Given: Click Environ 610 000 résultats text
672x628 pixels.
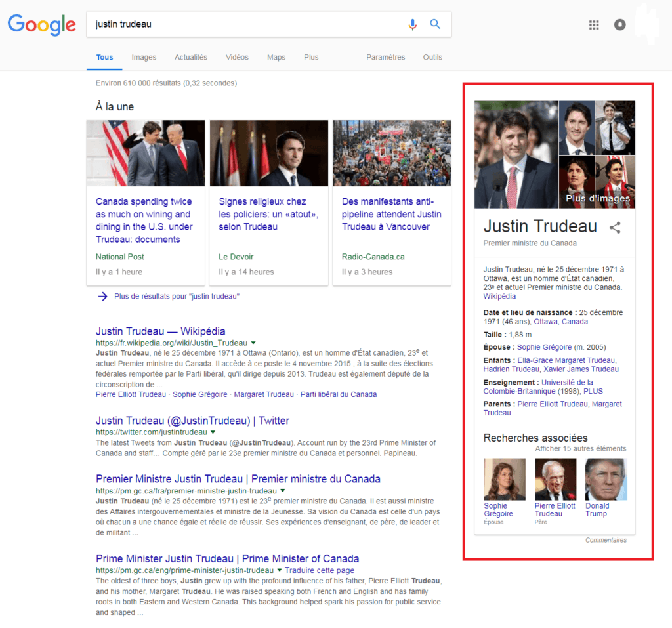Looking at the screenshot, I should pos(166,83).
